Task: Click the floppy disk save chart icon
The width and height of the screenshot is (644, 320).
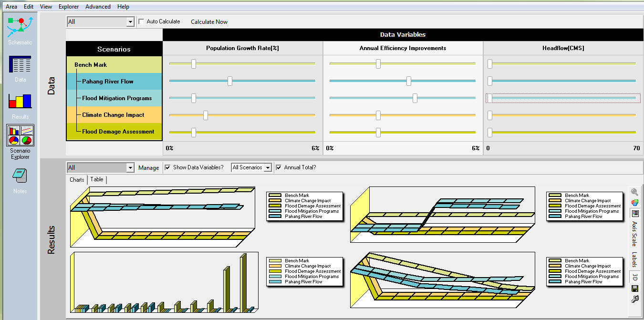Action: tap(634, 289)
